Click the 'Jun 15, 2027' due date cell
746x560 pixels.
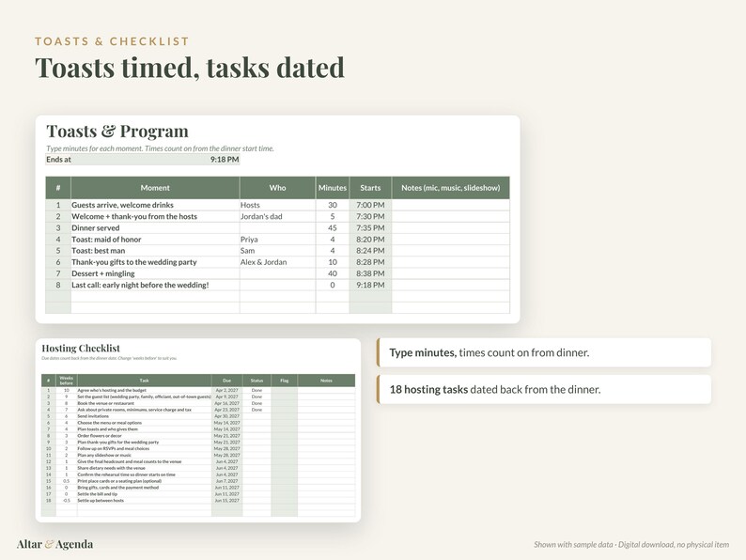coord(227,501)
